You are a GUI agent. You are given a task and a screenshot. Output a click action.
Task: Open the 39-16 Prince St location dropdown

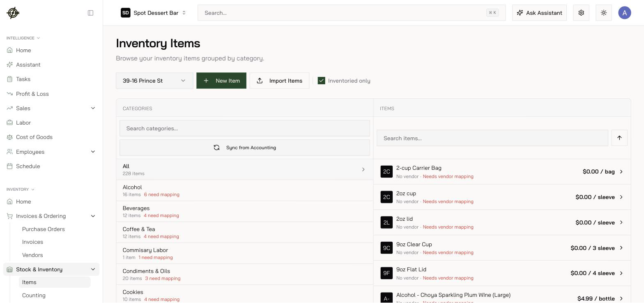pyautogui.click(x=154, y=81)
